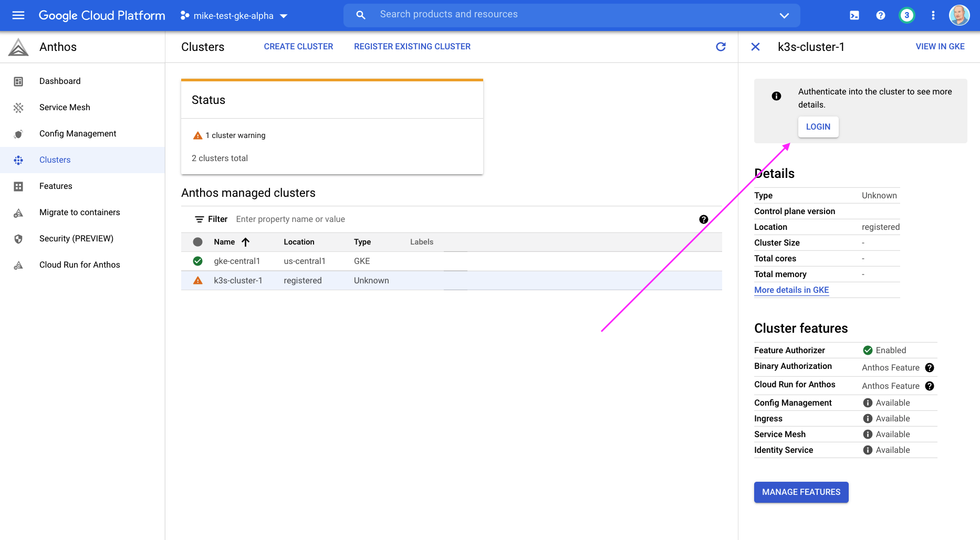Select Clusters in the sidebar

pos(82,160)
